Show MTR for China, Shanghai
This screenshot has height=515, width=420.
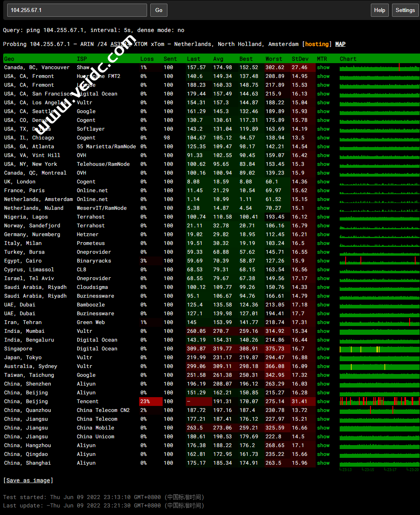pos(323,463)
